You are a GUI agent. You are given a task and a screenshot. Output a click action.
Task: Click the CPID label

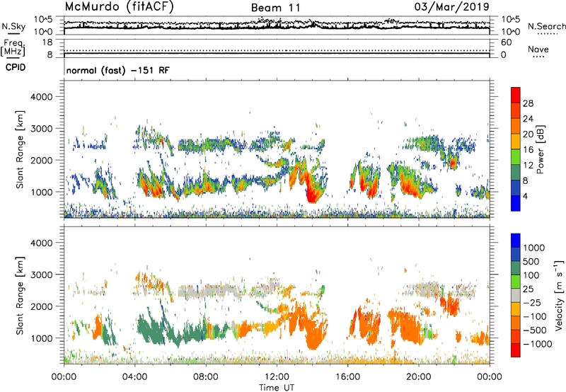(x=16, y=67)
